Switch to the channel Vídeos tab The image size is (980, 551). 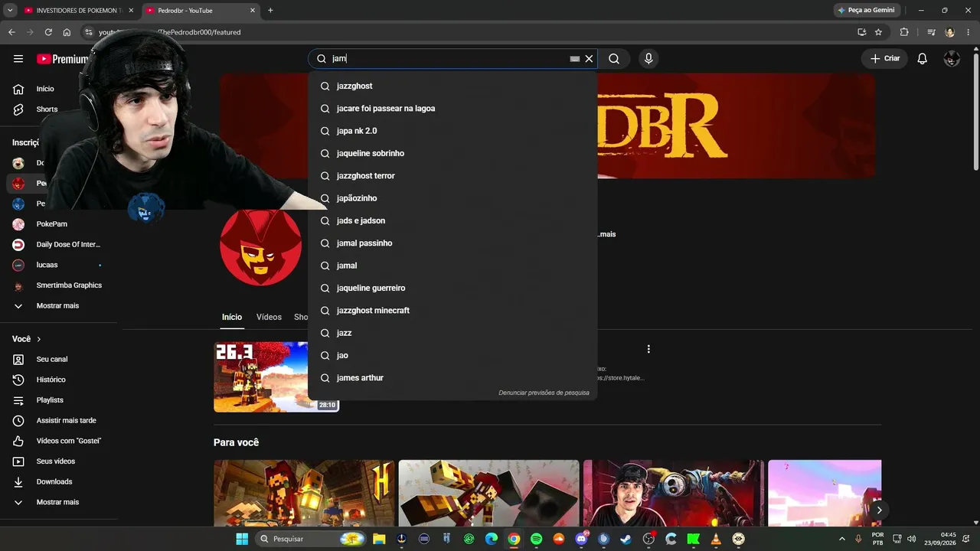coord(269,317)
